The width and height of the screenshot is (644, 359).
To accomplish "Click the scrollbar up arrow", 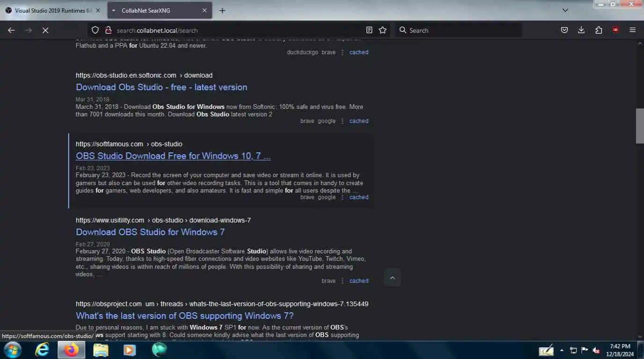I will 640,43.
